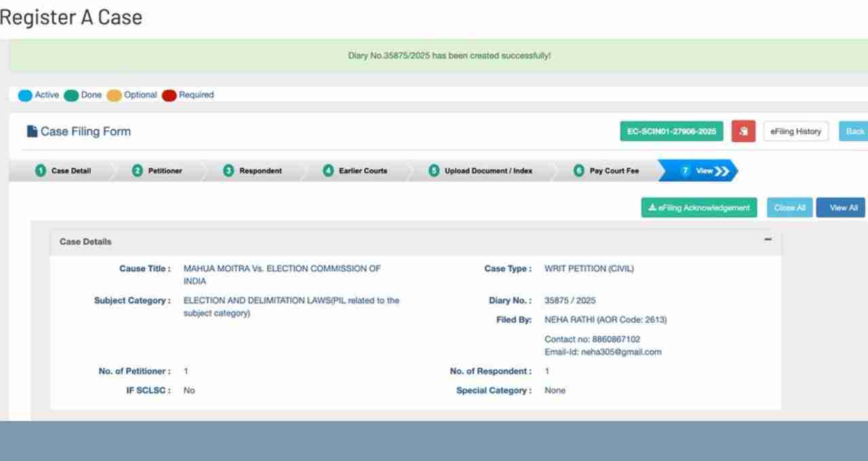Click the IF SCLSC value No

189,390
